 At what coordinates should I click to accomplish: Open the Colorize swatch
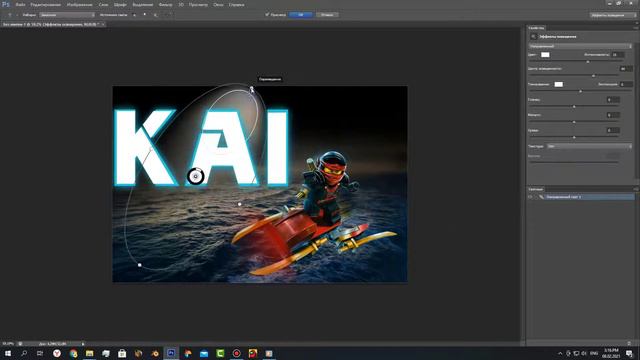[558, 84]
